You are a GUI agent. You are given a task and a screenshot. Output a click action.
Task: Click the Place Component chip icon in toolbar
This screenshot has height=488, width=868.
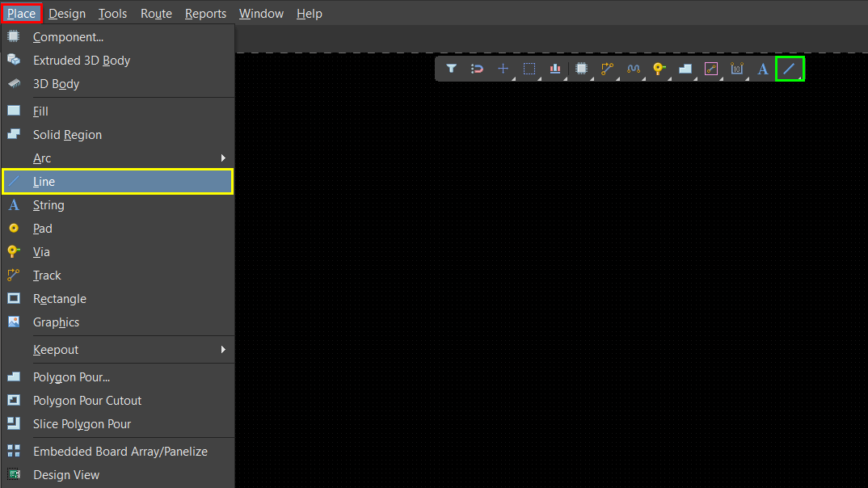pos(581,69)
